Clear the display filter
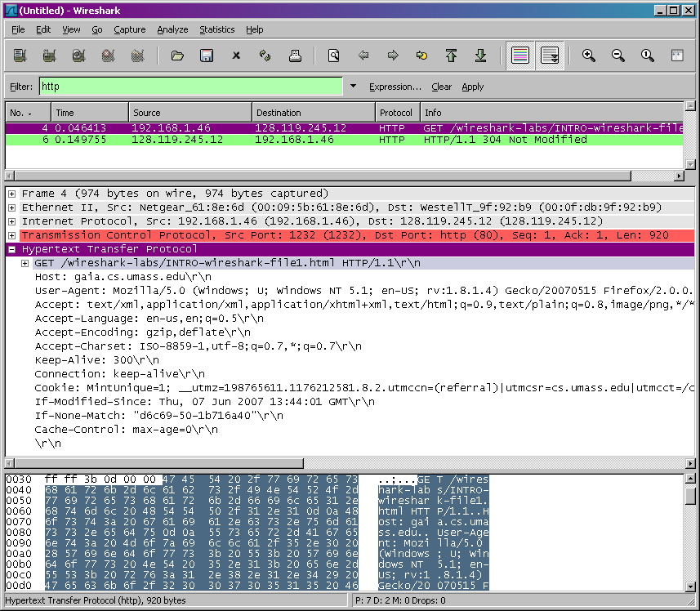 442,87
